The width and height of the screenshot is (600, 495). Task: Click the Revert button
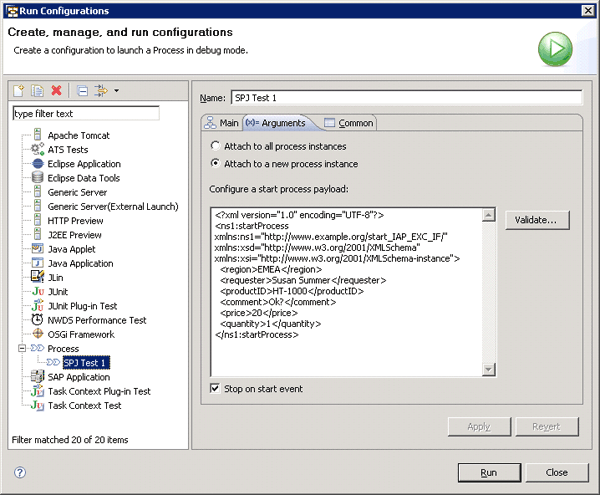click(x=546, y=427)
